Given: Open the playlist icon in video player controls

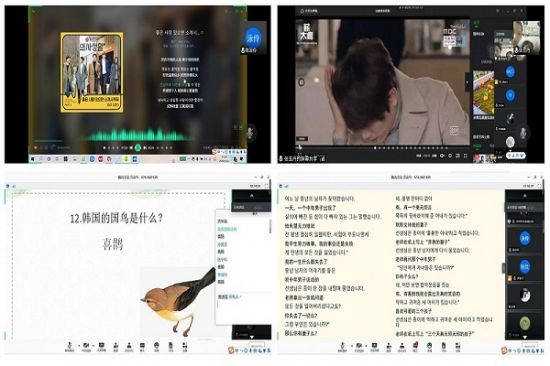Looking at the screenshot, I should (458, 155).
